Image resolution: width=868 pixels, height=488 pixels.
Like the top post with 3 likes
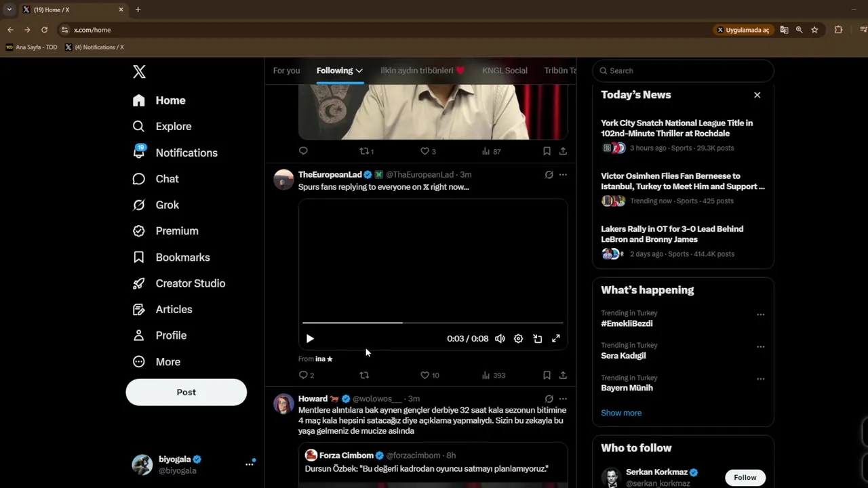[x=428, y=151]
